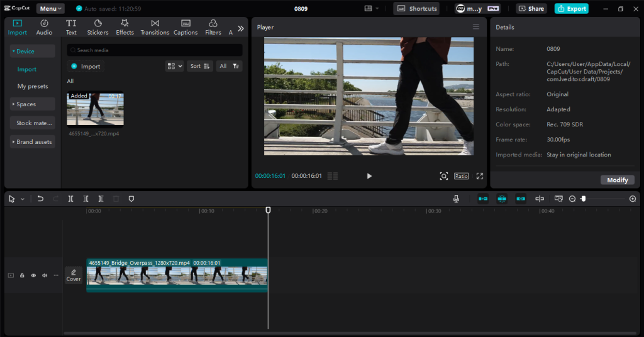Click the Split clip tool icon
The width and height of the screenshot is (644, 337).
71,199
